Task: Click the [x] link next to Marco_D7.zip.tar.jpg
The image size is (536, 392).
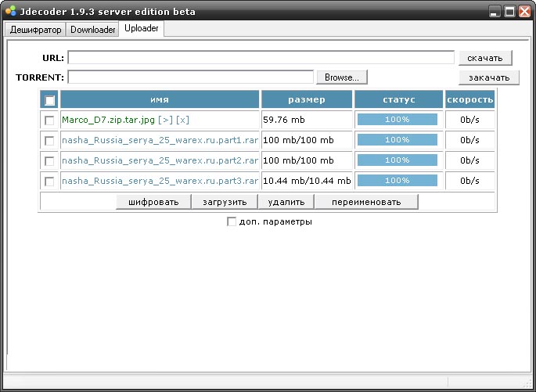Action: [182, 120]
